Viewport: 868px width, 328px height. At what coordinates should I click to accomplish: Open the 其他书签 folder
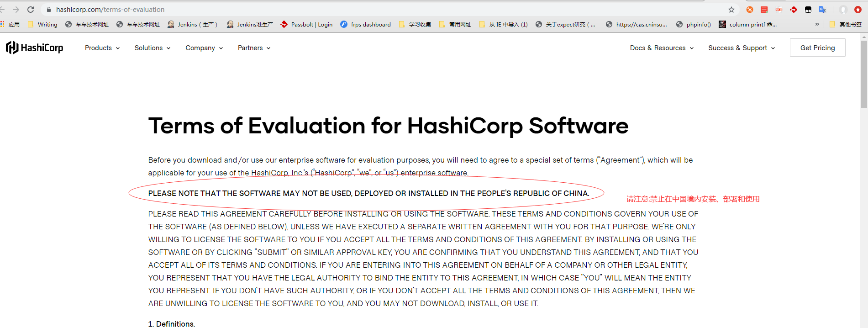pyautogui.click(x=845, y=24)
